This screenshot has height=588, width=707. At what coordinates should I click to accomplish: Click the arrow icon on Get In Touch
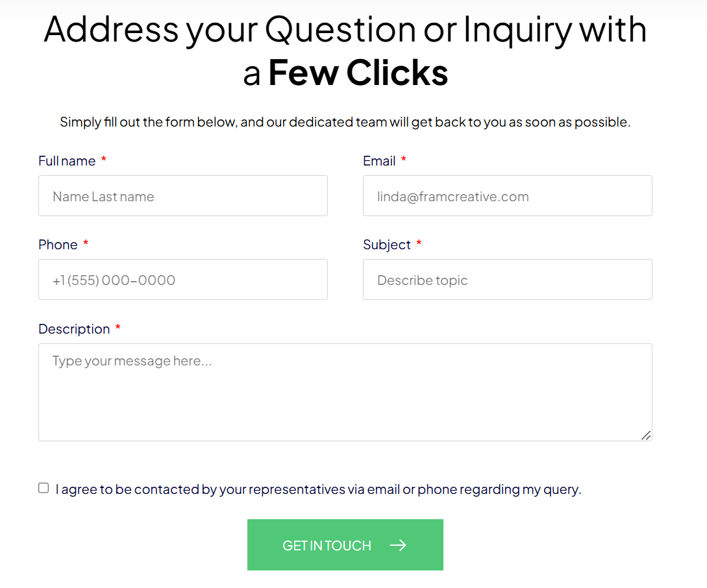[x=398, y=545]
